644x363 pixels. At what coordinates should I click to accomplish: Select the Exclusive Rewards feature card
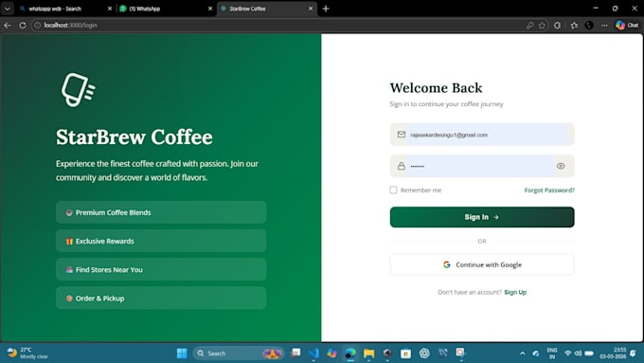point(161,241)
